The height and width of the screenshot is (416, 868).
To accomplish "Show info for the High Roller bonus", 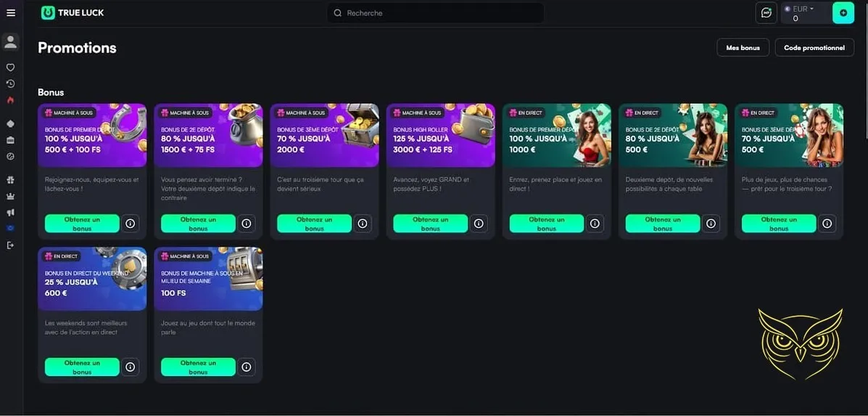I will coord(479,223).
